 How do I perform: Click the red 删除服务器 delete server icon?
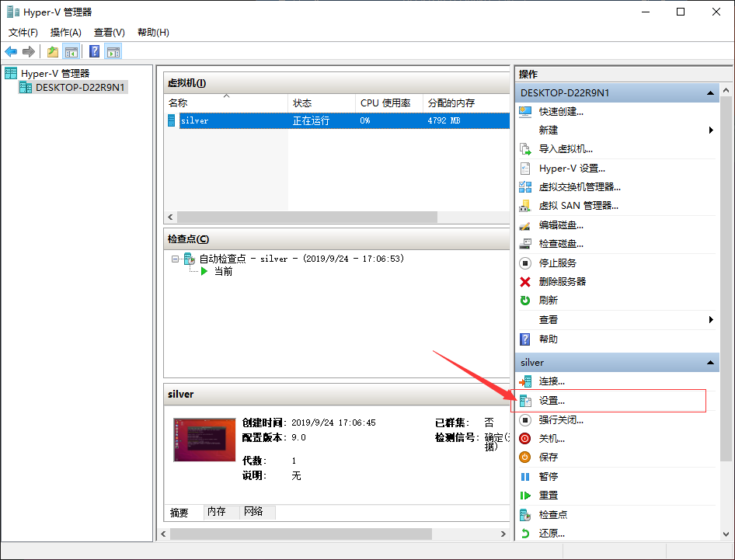[525, 282]
